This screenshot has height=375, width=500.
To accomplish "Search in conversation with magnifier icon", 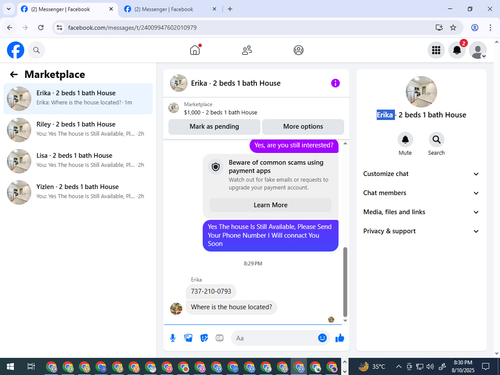I will (x=436, y=139).
